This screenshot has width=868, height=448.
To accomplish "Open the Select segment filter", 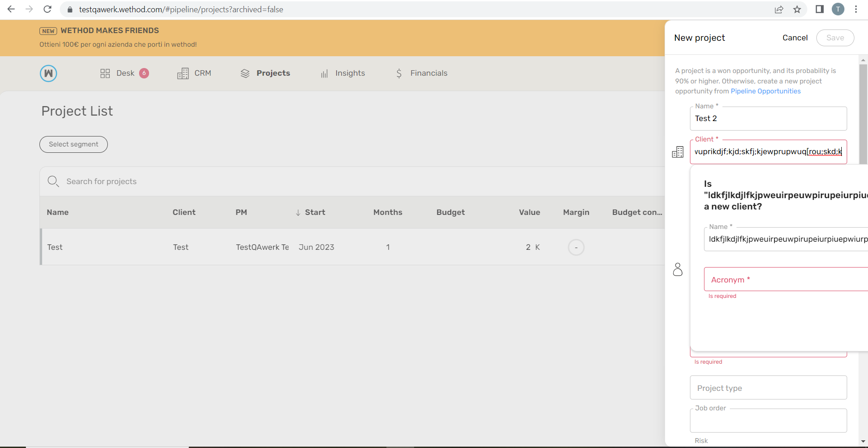I will pos(73,144).
